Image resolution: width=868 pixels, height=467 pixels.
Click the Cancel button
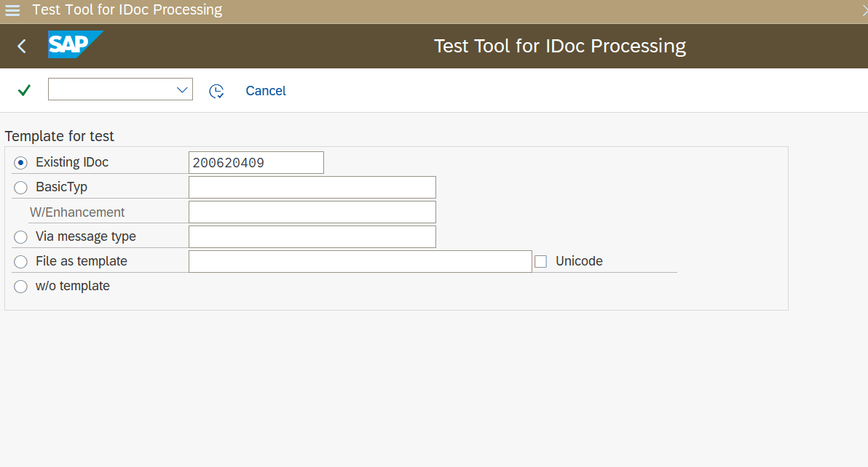tap(266, 91)
